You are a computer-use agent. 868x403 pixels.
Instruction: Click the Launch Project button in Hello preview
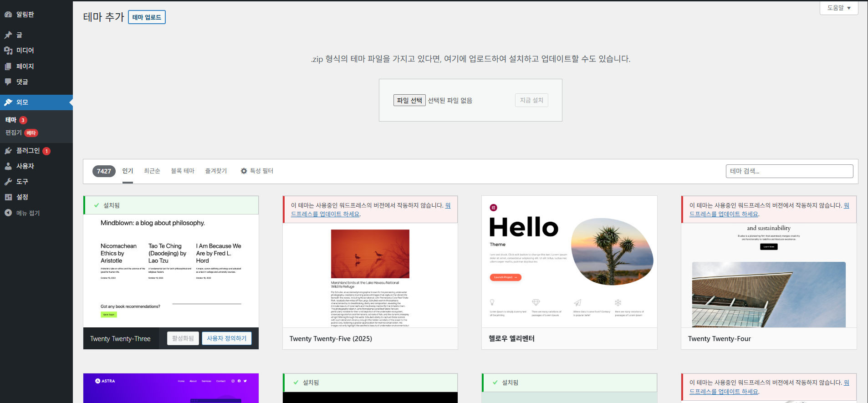(x=505, y=277)
